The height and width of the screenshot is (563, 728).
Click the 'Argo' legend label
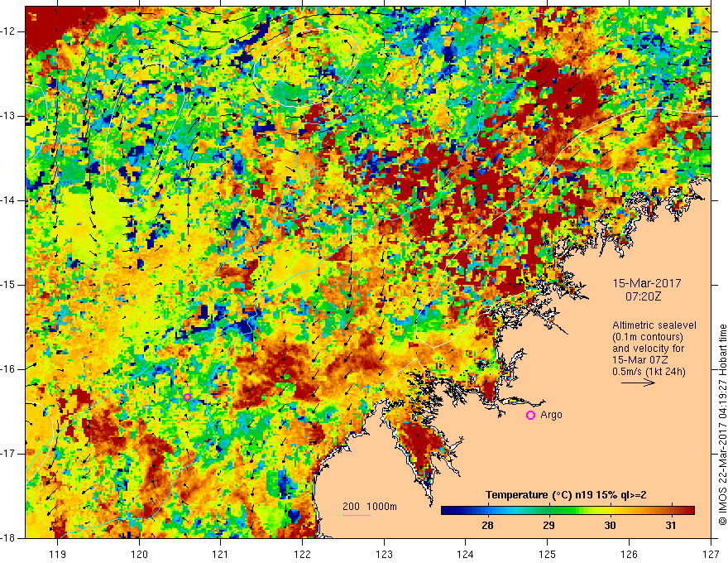click(x=551, y=415)
